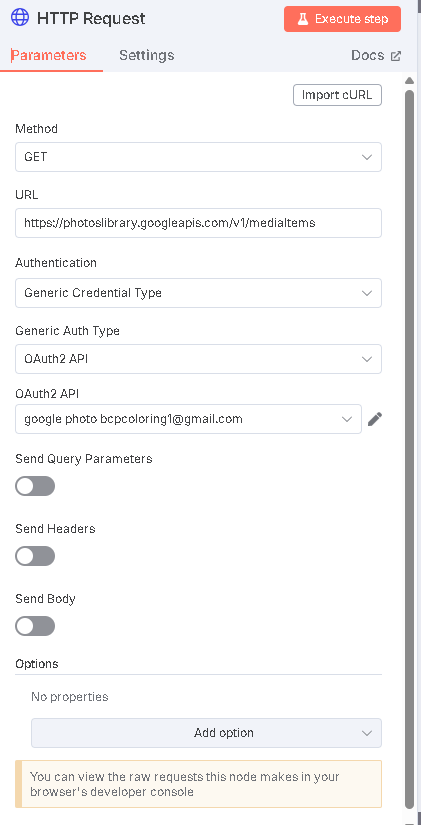421x825 pixels.
Task: Click the HTTP Request globe icon
Action: (x=20, y=18)
